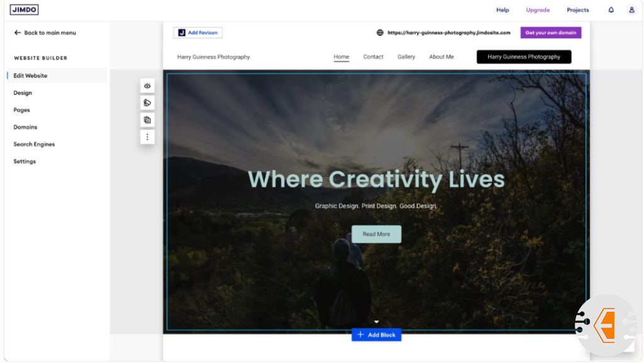Open the notifications bell

611,10
